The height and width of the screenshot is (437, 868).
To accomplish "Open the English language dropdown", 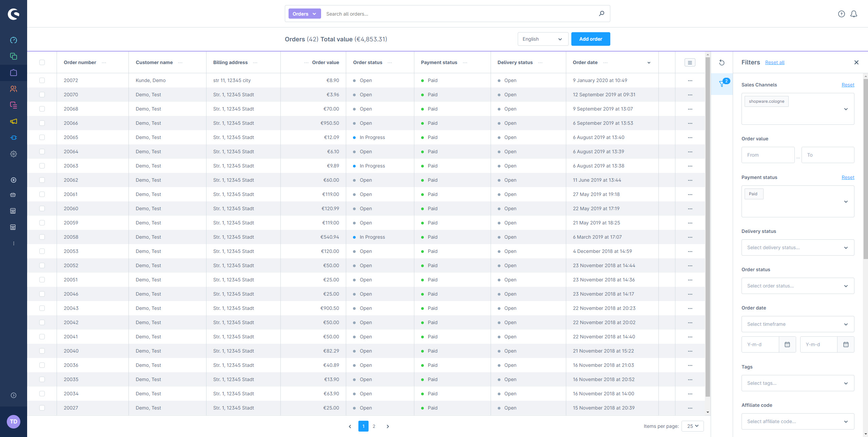I will point(542,39).
